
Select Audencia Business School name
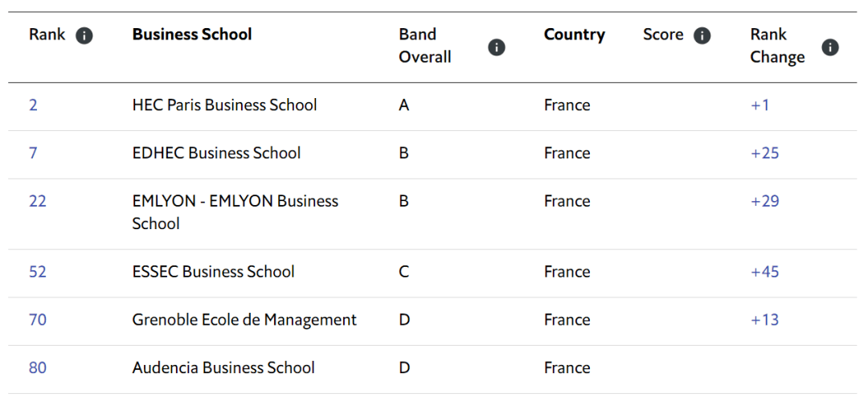(x=223, y=368)
